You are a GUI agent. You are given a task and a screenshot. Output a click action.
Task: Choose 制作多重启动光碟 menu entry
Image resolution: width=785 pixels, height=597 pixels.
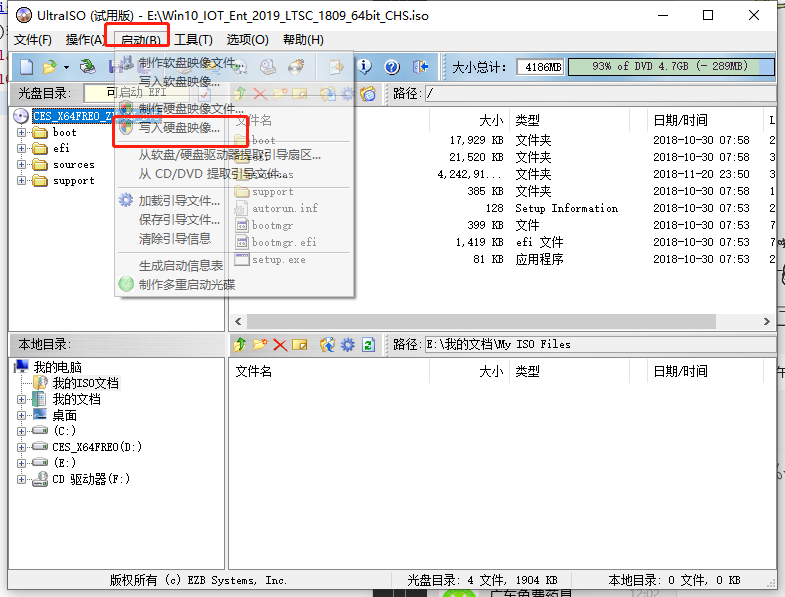234,284
